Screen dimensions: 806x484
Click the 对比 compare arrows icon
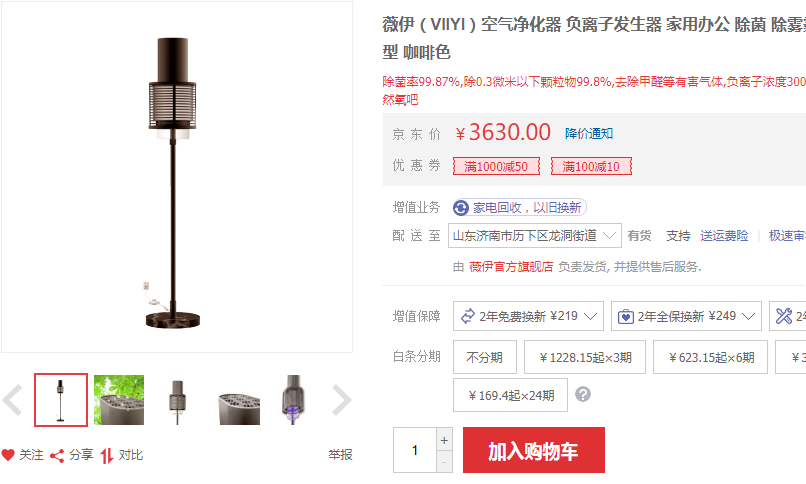point(106,456)
